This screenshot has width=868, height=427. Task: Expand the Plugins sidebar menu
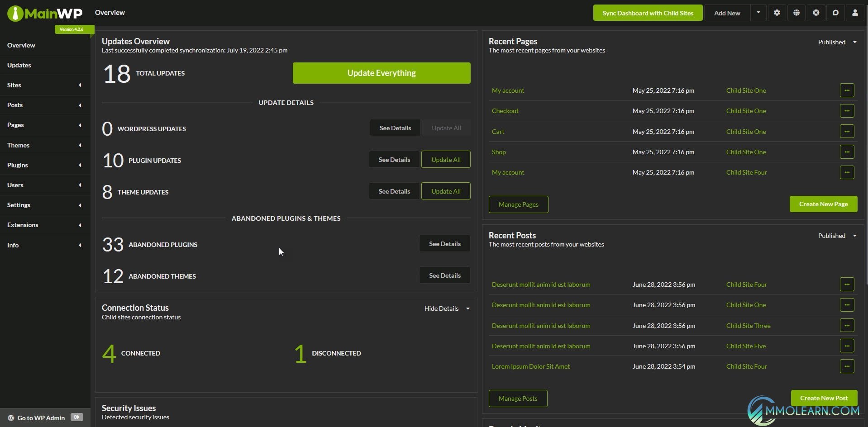(x=45, y=165)
